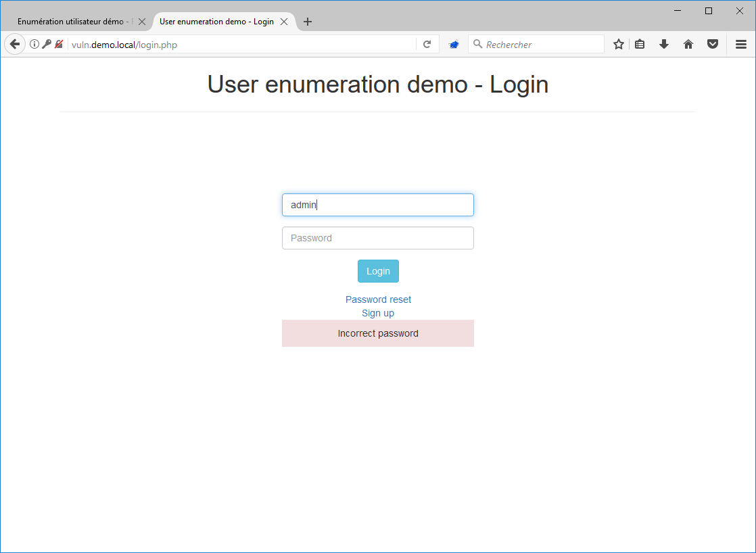The image size is (756, 553).
Task: Click the Rechercher search bar
Action: (536, 43)
